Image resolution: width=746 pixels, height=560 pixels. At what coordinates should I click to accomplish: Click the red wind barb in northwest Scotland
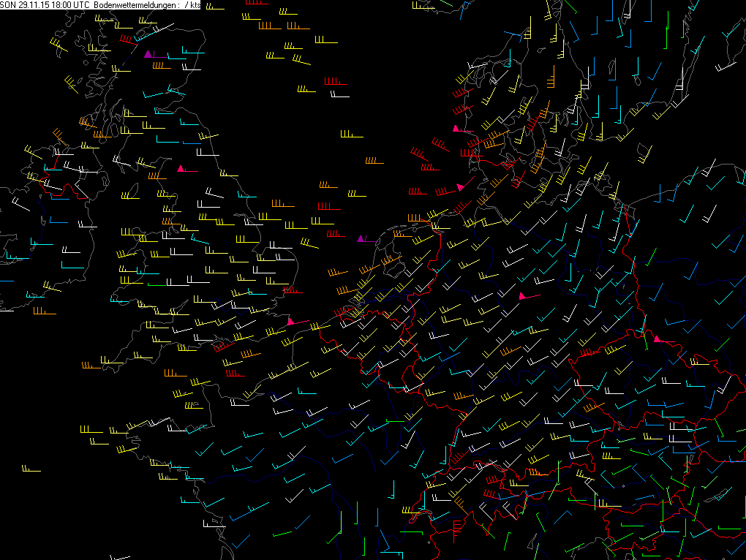(127, 39)
